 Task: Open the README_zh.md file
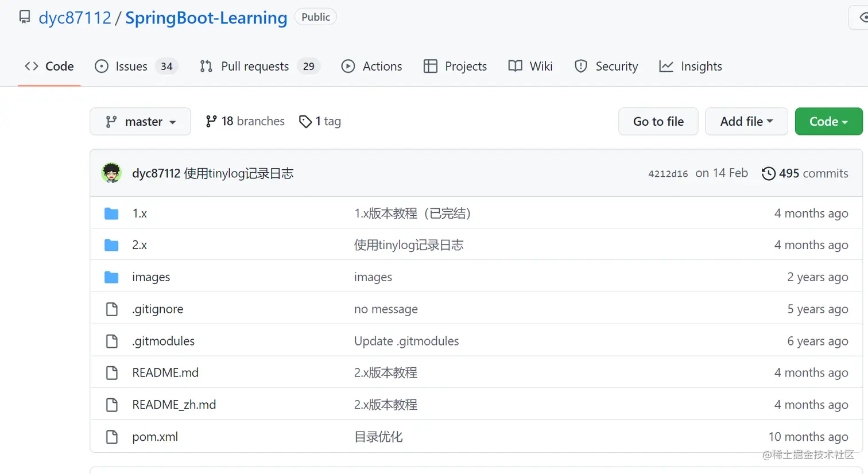(174, 405)
